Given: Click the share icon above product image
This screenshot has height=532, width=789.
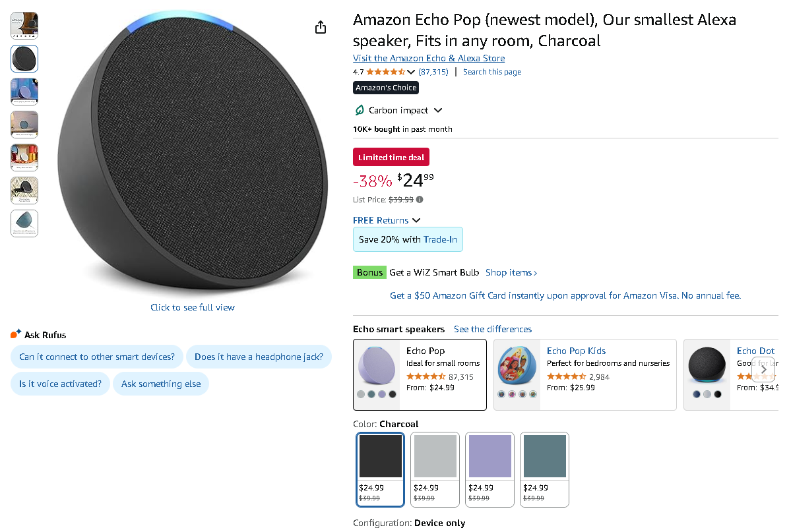Looking at the screenshot, I should point(321,27).
